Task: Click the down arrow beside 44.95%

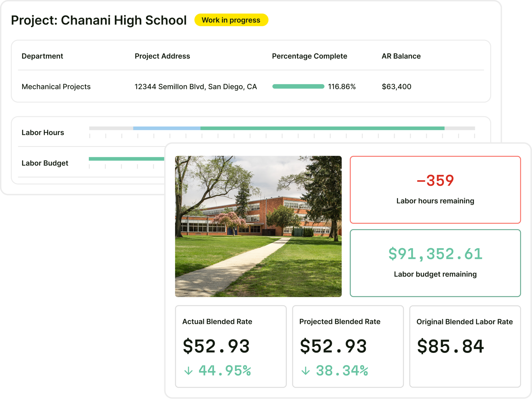Action: click(188, 371)
